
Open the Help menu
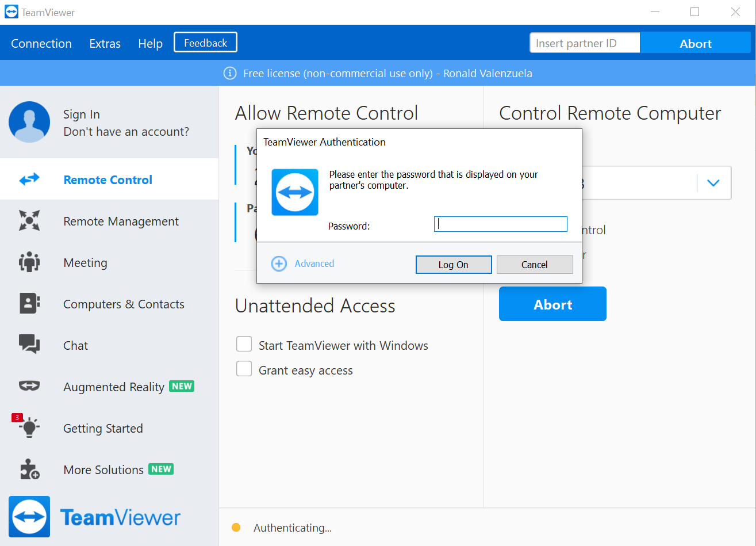pos(151,43)
